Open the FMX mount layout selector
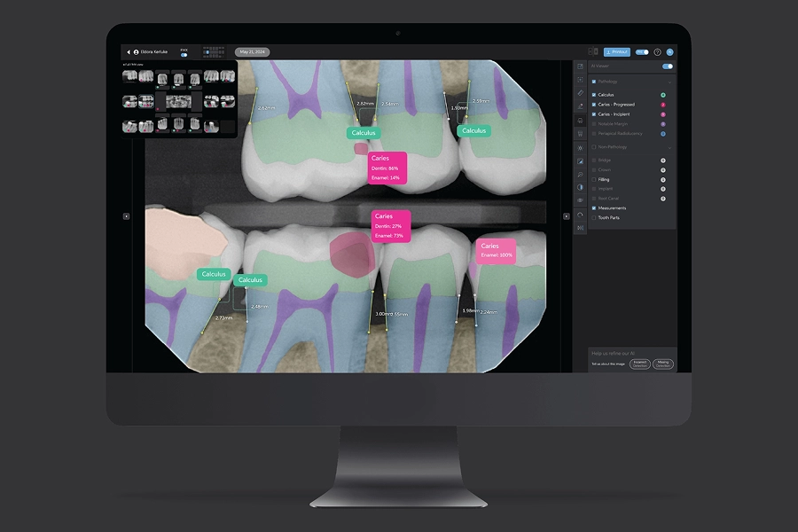The image size is (798, 532). click(214, 52)
